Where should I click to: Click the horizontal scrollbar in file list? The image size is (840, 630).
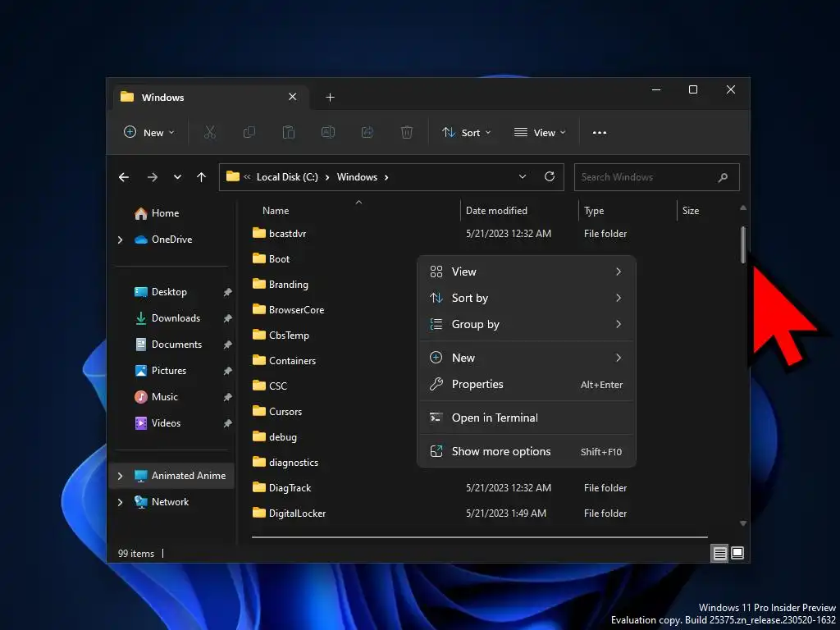pos(479,536)
